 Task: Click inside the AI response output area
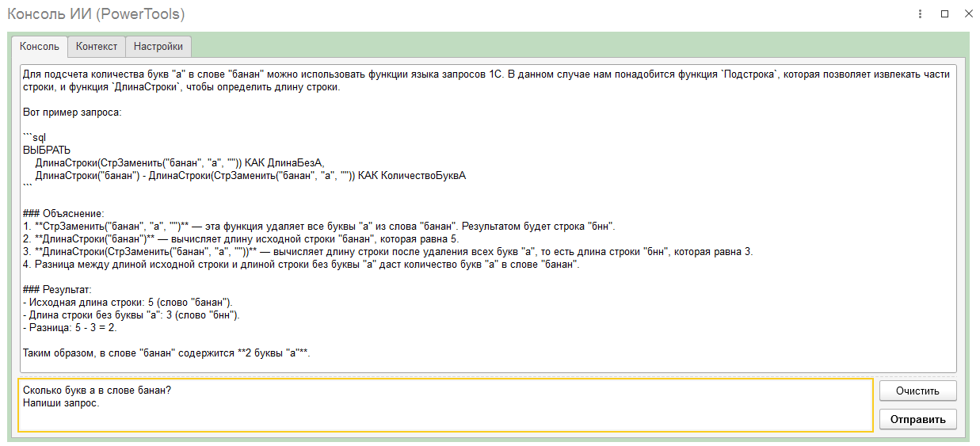[487, 219]
